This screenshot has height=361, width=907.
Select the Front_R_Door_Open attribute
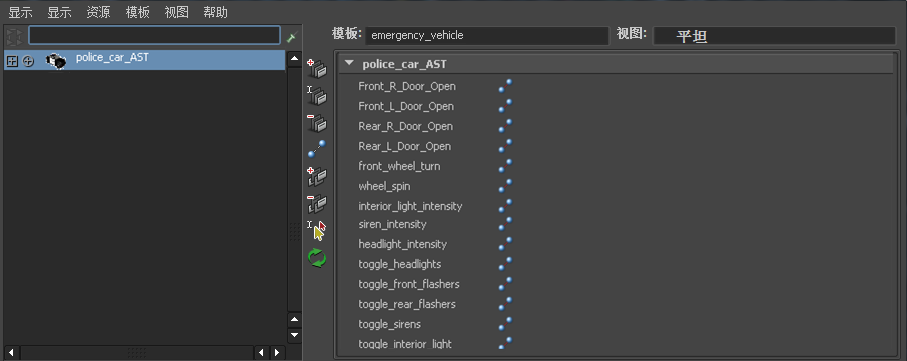pos(407,86)
